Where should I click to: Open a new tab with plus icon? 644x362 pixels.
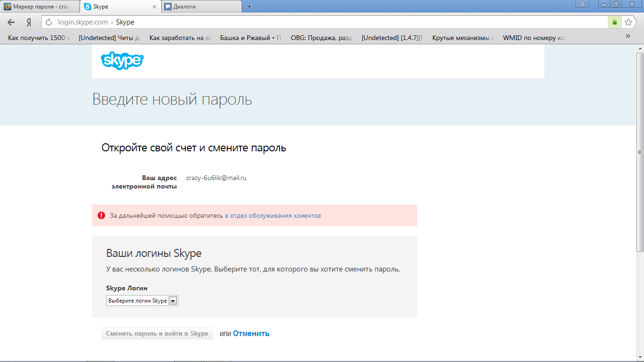click(249, 7)
